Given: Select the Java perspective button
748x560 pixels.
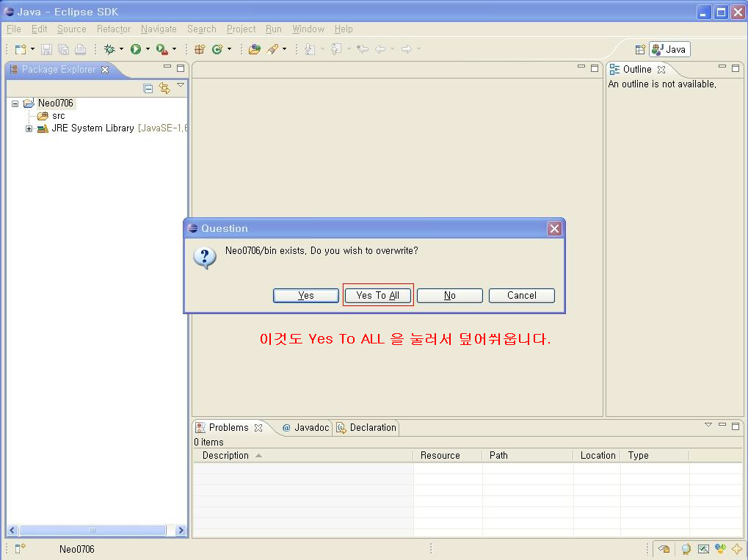Looking at the screenshot, I should [669, 49].
